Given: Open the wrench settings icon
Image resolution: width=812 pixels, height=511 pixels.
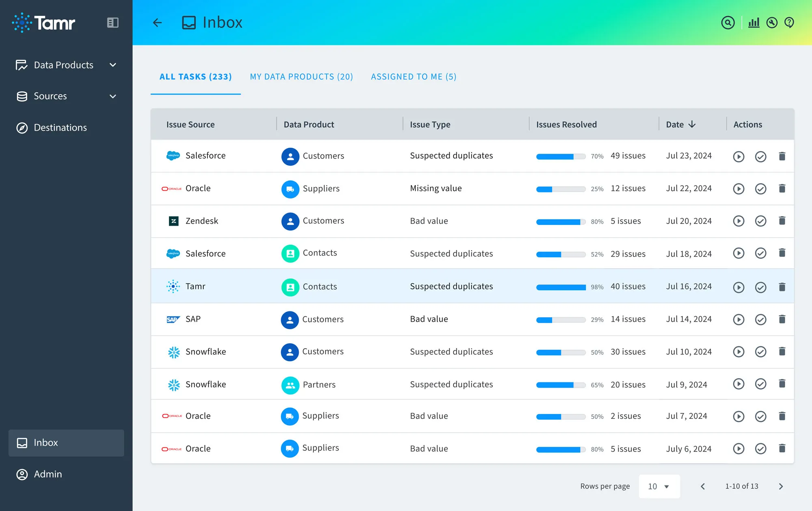Looking at the screenshot, I should coord(772,23).
